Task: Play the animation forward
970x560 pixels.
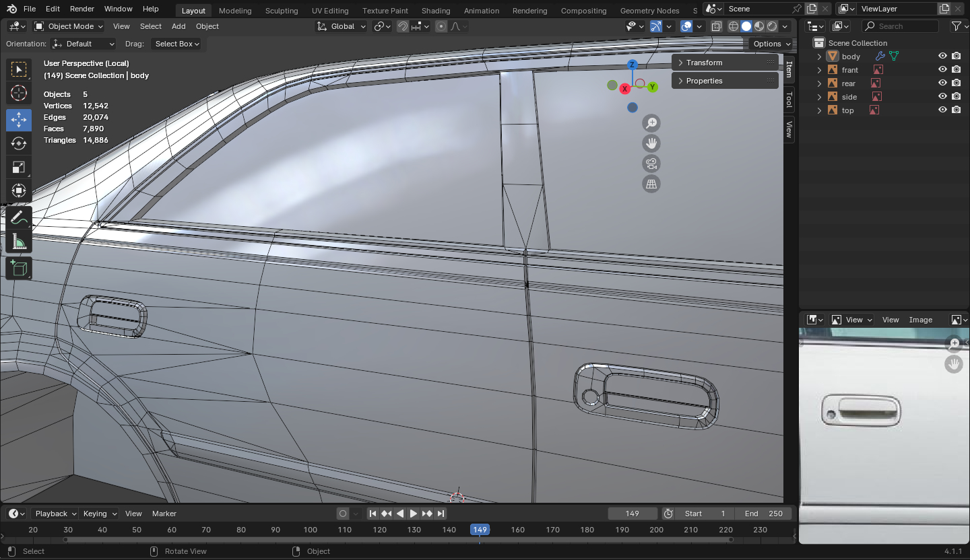Action: pos(414,514)
